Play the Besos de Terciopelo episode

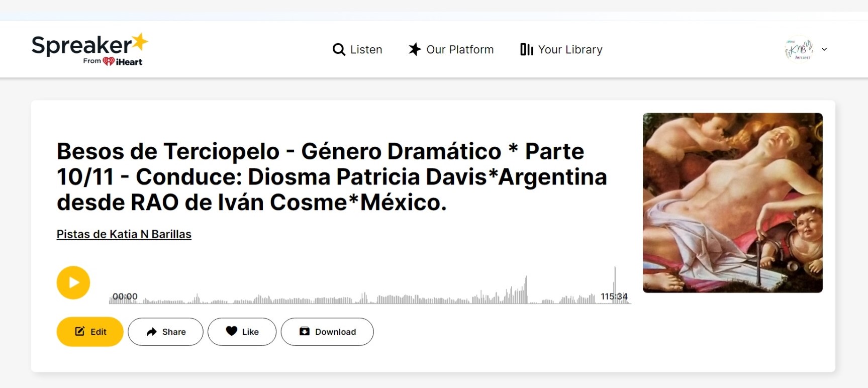click(x=73, y=282)
